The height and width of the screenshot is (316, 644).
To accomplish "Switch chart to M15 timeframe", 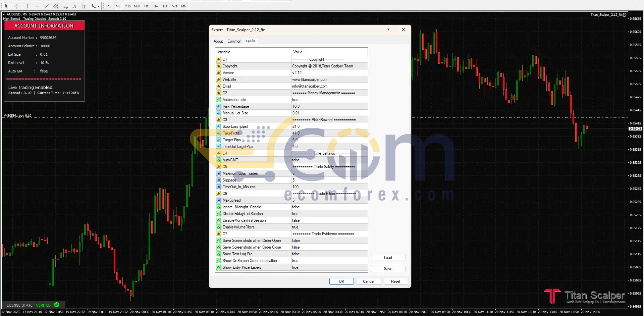I will (127, 6).
